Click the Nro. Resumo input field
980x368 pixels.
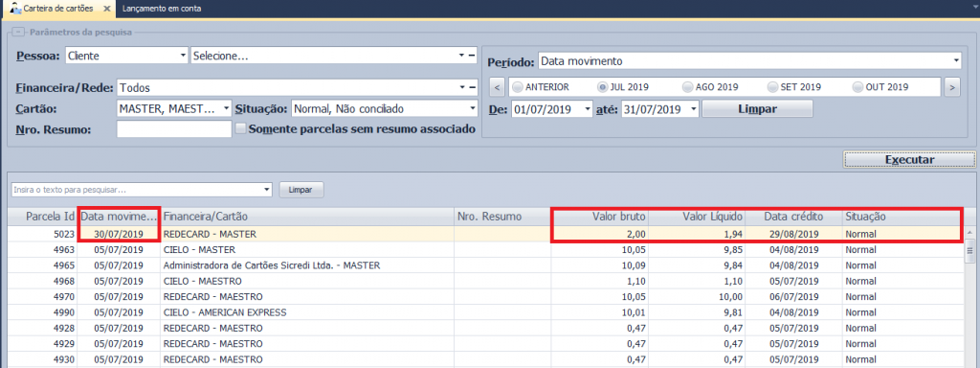click(174, 129)
